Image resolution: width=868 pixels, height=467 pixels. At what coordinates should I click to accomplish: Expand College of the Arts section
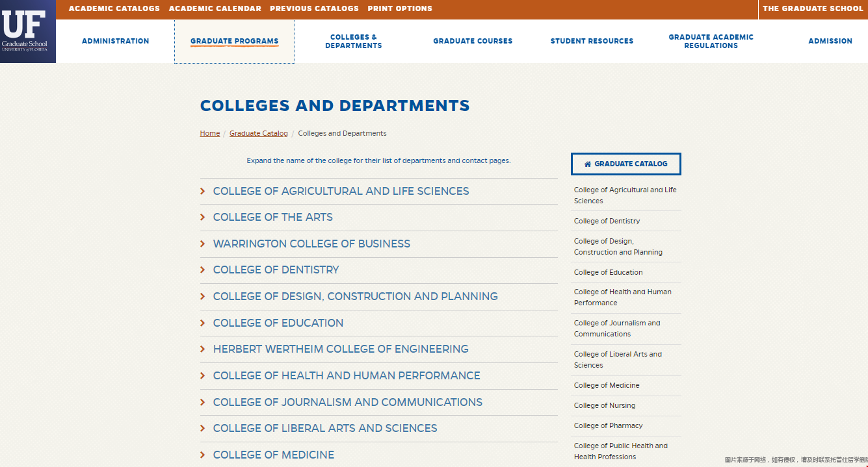[378, 218]
